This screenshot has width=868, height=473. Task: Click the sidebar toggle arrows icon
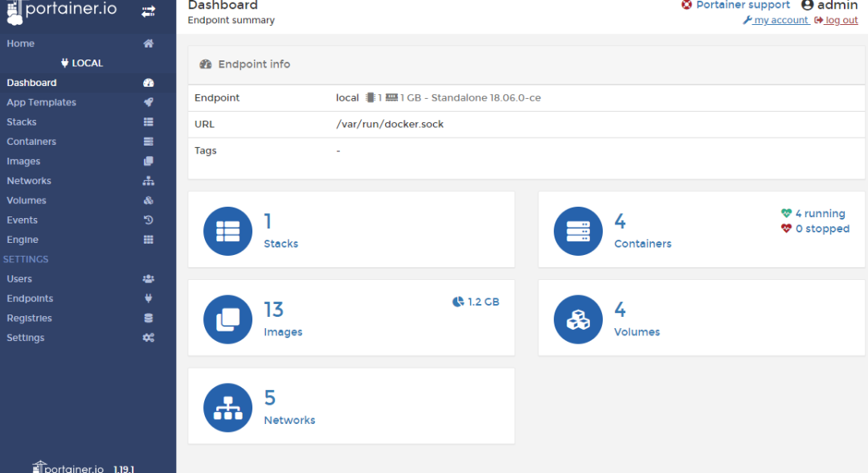click(149, 11)
